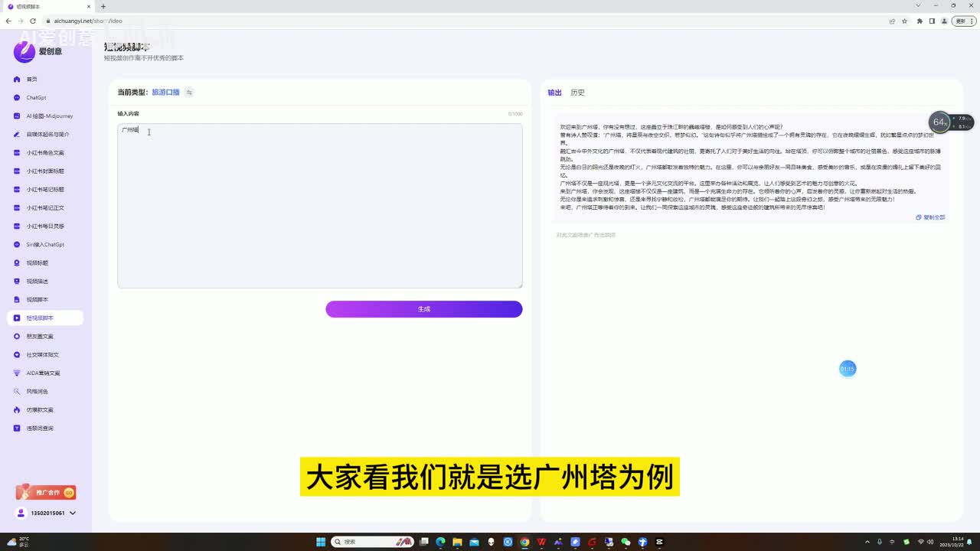This screenshot has width=980, height=551.
Task: Click inside the 输入内容 text area
Action: coord(319,207)
